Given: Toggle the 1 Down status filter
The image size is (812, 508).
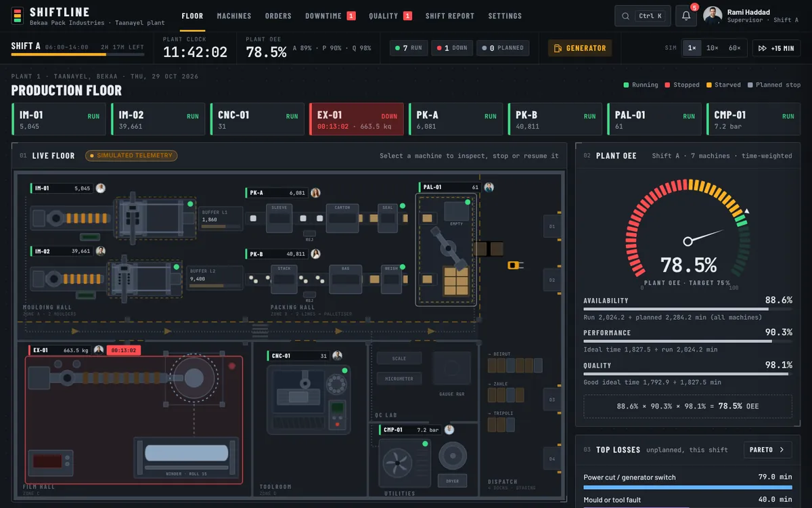Looking at the screenshot, I should (x=452, y=48).
